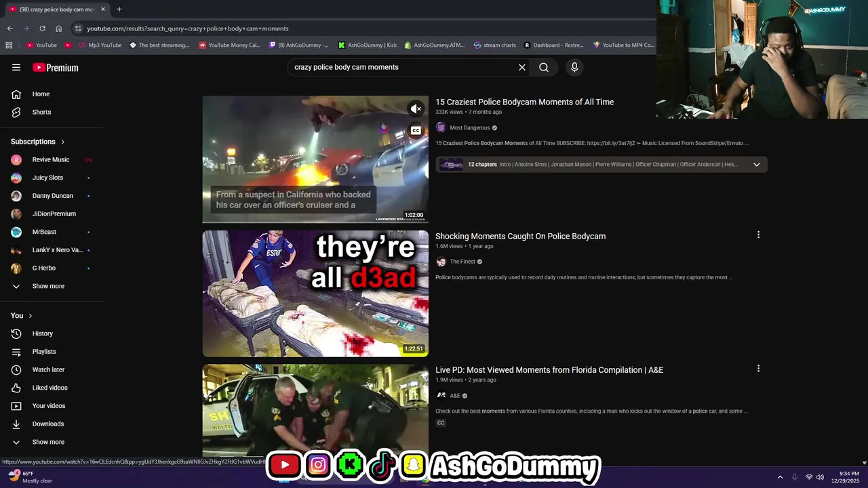
Task: Clear the search box with the X icon
Action: [522, 67]
